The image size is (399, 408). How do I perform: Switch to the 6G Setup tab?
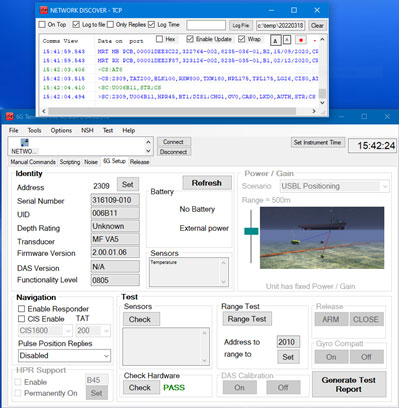click(x=114, y=161)
